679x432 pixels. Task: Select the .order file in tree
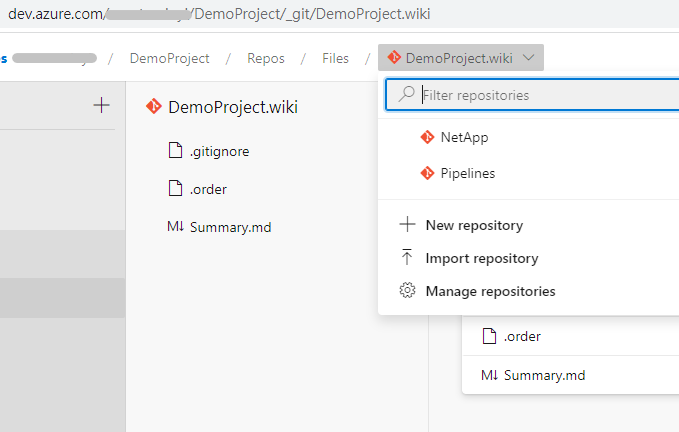pos(210,189)
